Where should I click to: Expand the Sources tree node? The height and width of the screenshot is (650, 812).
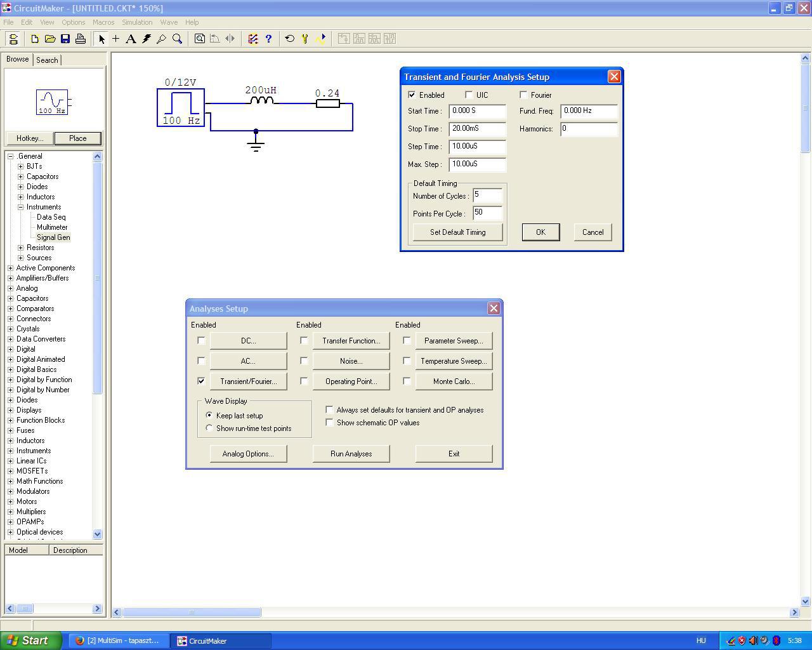21,258
